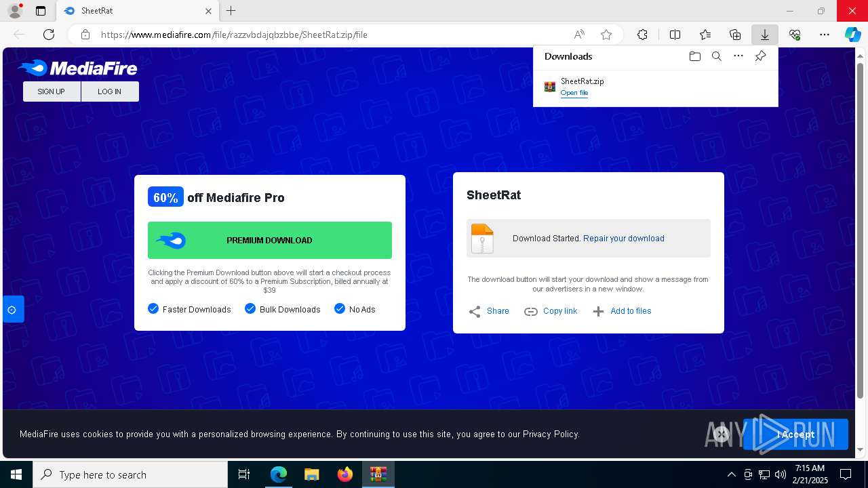
Task: Search downloads with magnifier icon
Action: [x=716, y=56]
